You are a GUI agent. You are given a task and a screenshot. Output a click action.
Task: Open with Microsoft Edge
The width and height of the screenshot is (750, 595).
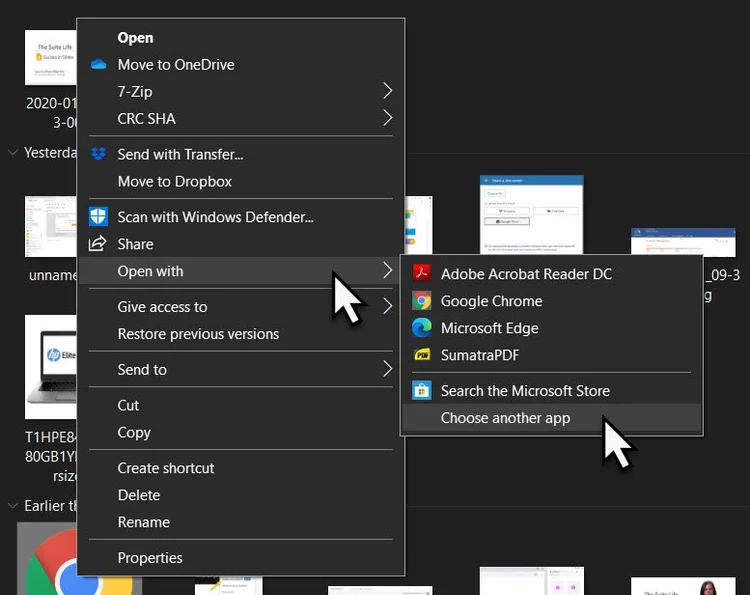(552, 328)
